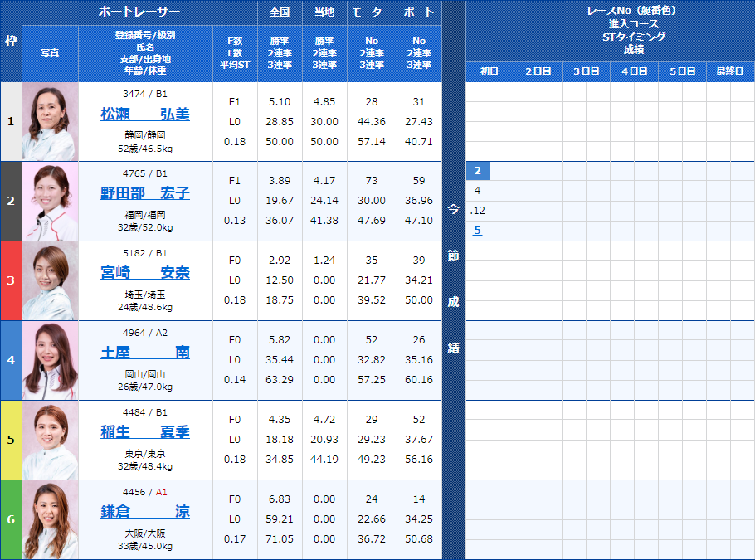Click the モーター column header
Image resolution: width=755 pixels, height=560 pixels.
[372, 12]
